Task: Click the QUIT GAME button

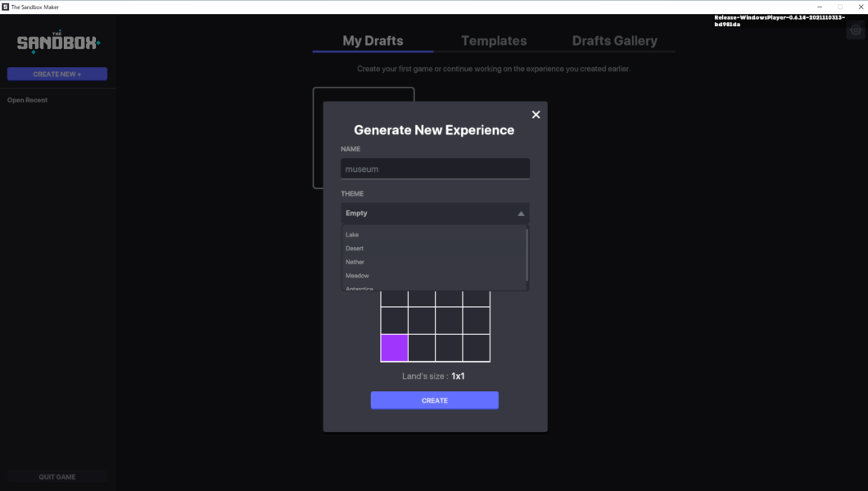Action: point(57,476)
